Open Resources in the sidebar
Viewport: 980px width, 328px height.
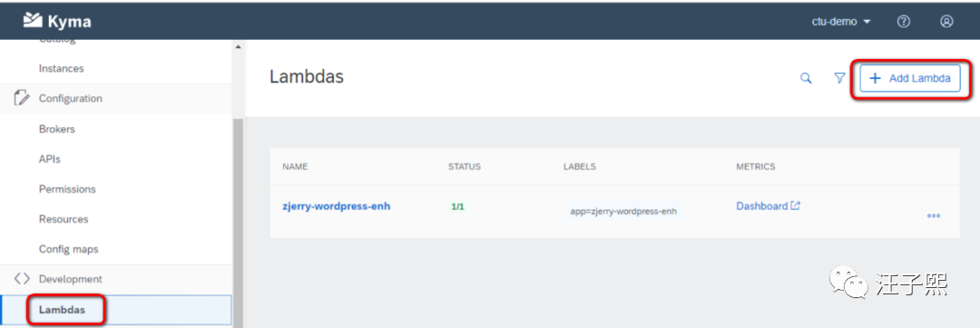(64, 219)
